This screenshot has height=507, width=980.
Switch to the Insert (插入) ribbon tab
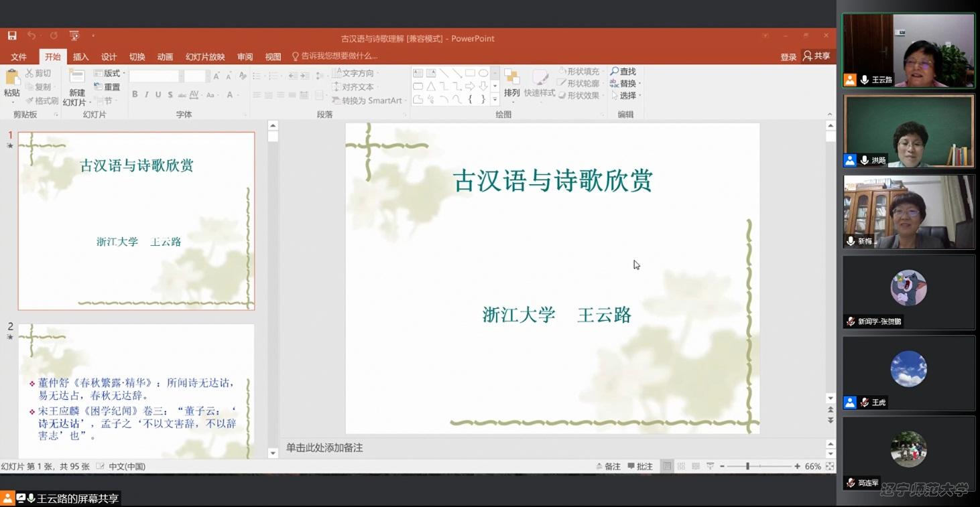click(80, 56)
